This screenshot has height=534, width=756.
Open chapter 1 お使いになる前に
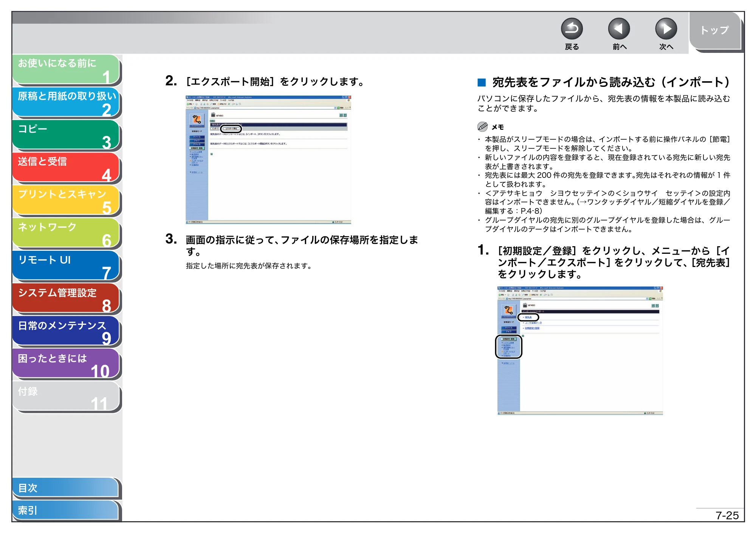coord(66,69)
